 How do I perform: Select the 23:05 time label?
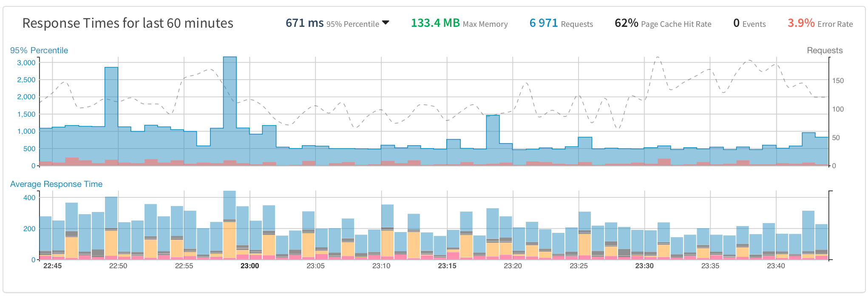point(316,266)
